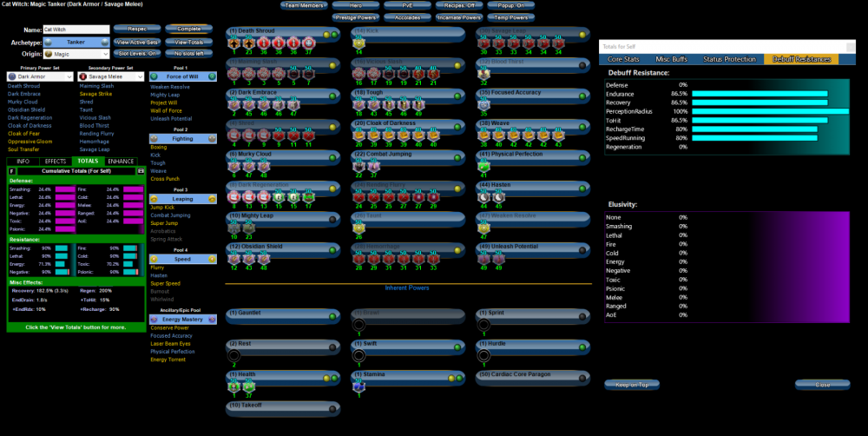Open the ENHANCE tab
The image size is (868, 436).
click(x=122, y=162)
